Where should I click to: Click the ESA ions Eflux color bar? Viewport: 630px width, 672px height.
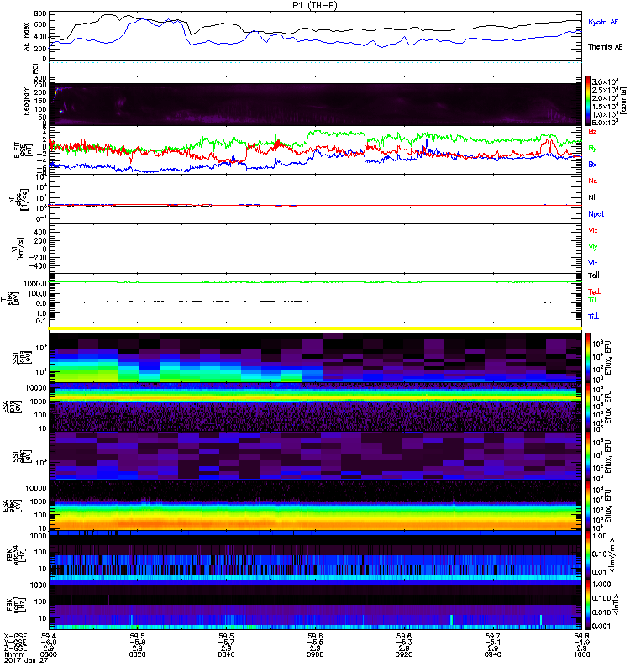(587, 407)
